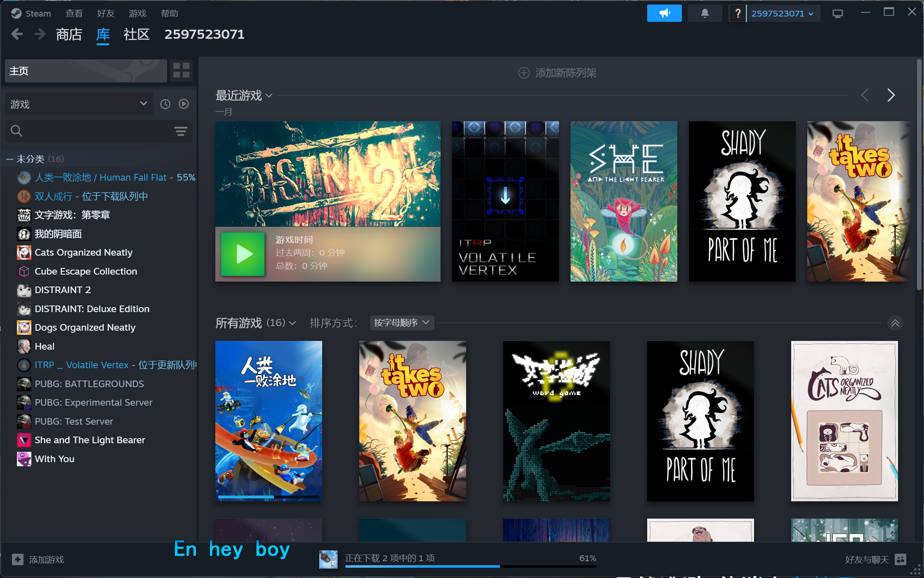924x578 pixels.
Task: Click Big Picture mode monitor icon
Action: (x=837, y=14)
